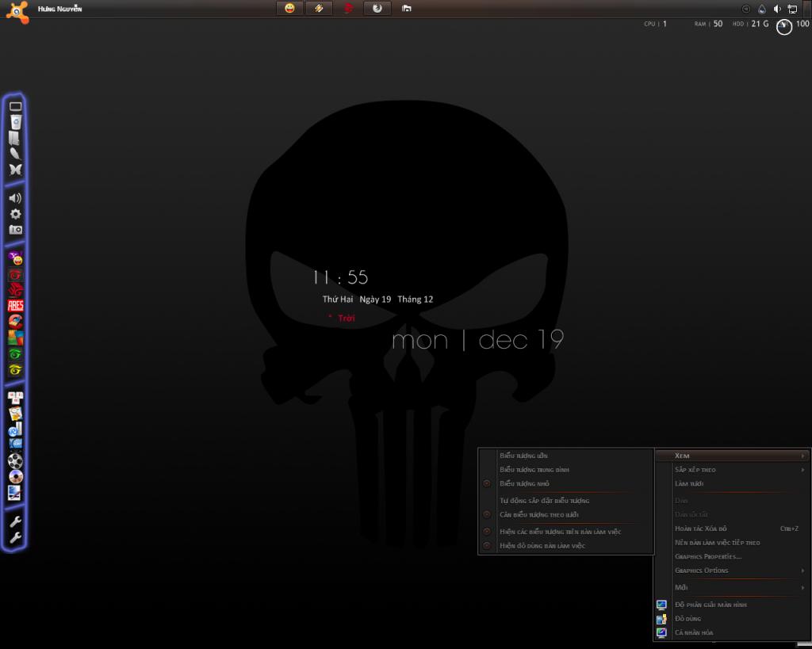Open the Firefox taskbar button
Image resolution: width=812 pixels, height=649 pixels.
pos(377,8)
